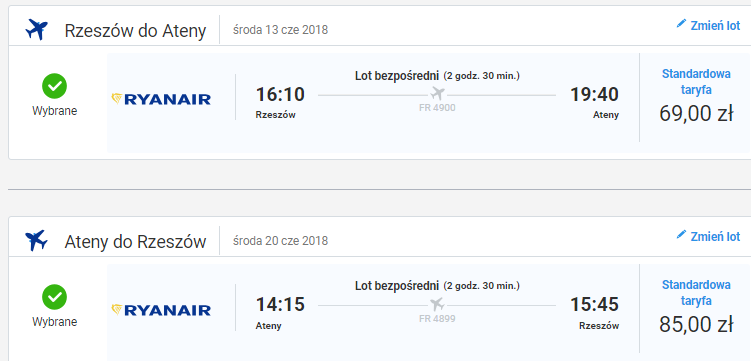Click the 16:10 Rzeszów departure time
Viewport: 751px width, 361px height.
point(280,94)
